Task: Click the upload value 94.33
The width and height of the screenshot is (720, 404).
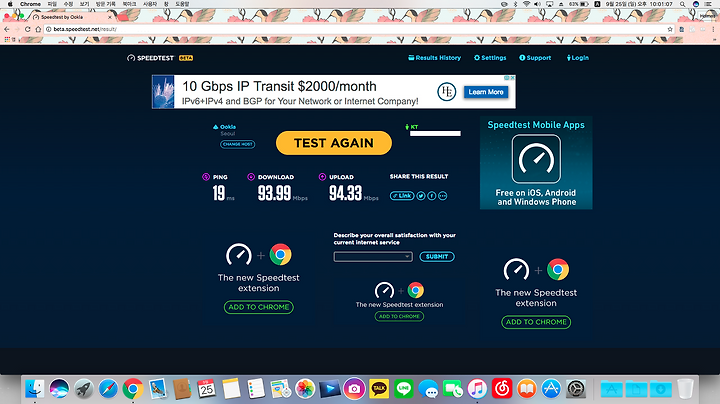Action: pyautogui.click(x=345, y=193)
